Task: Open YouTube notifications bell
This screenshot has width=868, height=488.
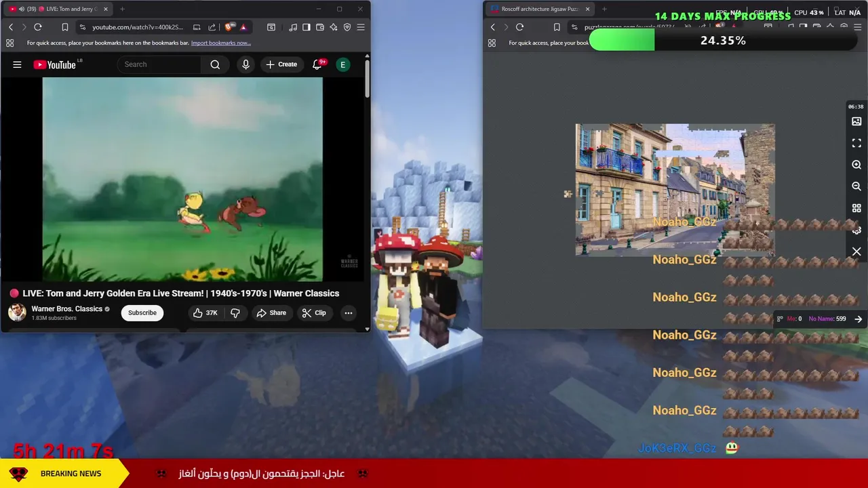Action: coord(317,64)
